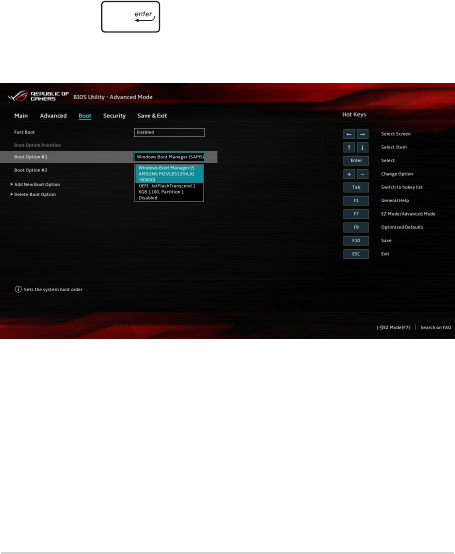
Task: Click the minus Change Option key icon
Action: click(x=362, y=174)
